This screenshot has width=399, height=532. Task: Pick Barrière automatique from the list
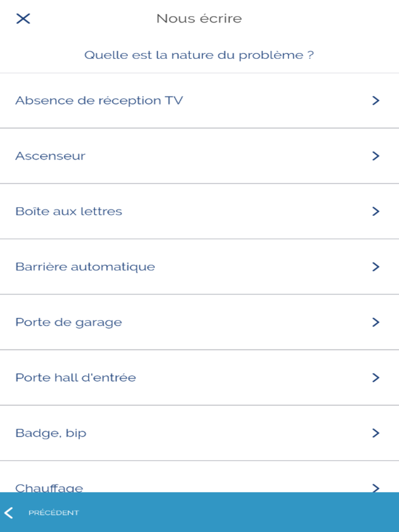pos(85,267)
